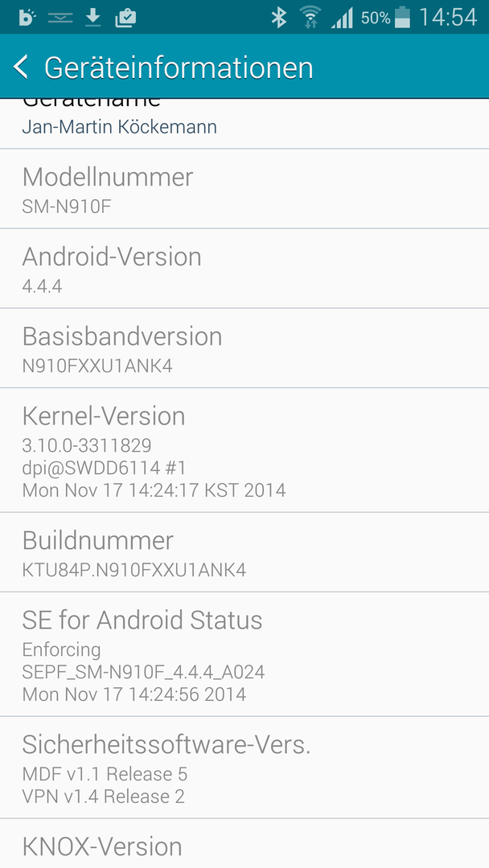Open the Gerätename entry Jan-Martin Köckemann
The height and width of the screenshot is (868, 489).
tap(244, 124)
